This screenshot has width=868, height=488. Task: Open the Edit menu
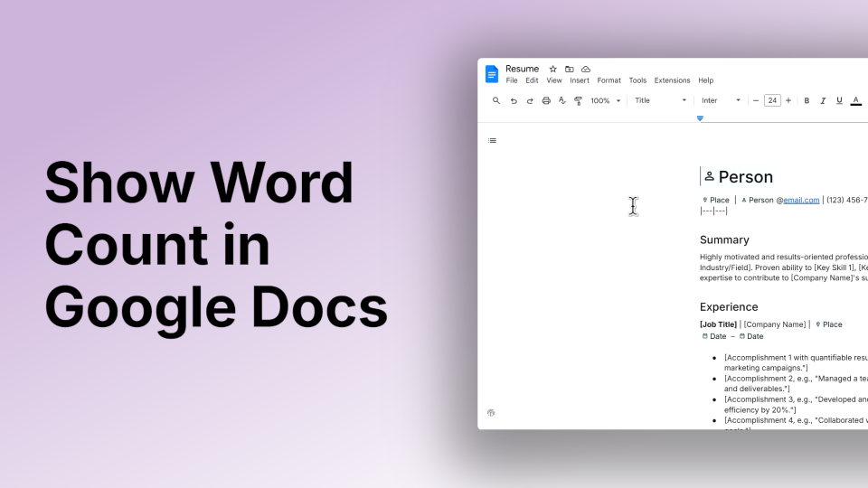click(532, 80)
